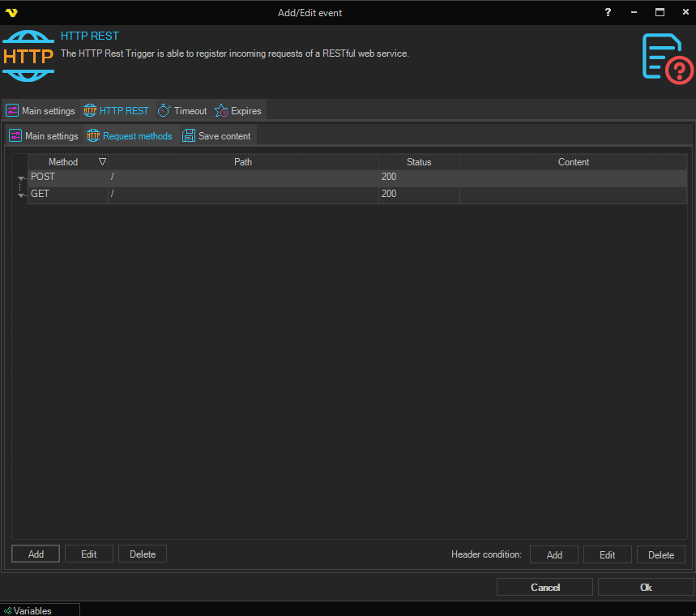The image size is (696, 616).
Task: Open the inner Main settings sub-tab
Action: pos(44,135)
